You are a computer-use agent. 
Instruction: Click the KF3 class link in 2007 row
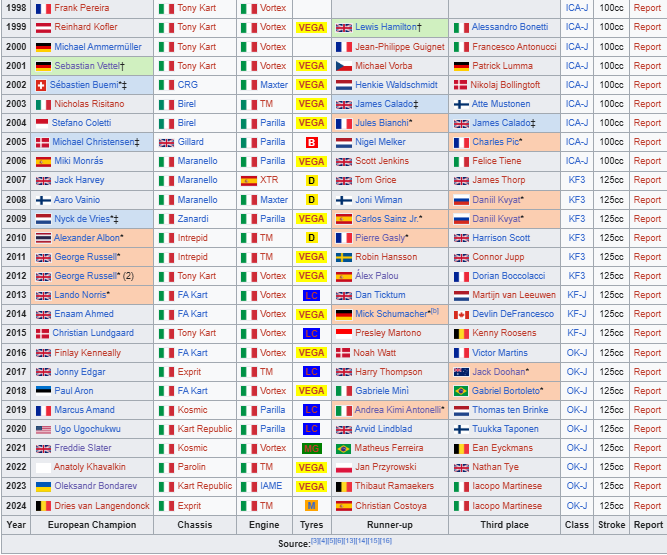[x=577, y=180]
